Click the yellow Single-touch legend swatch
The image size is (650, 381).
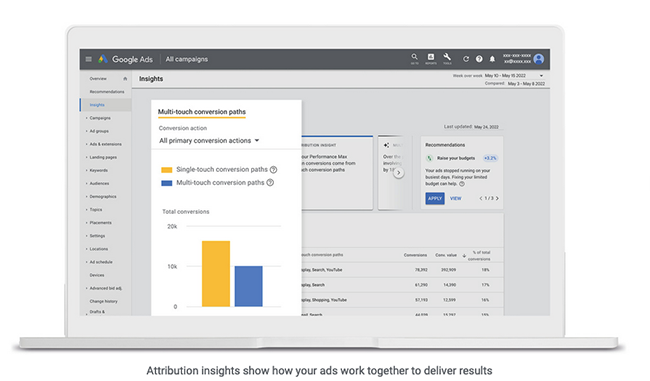click(167, 170)
